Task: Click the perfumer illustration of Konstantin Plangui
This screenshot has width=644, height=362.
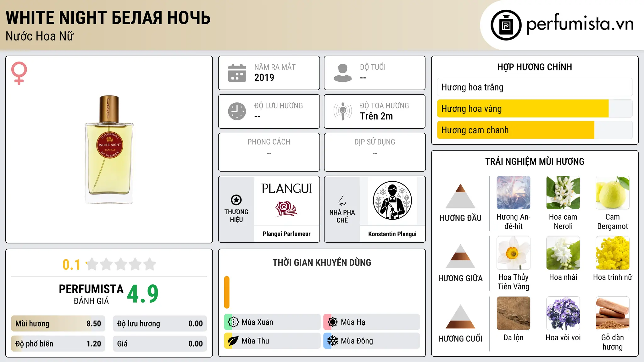Action: coord(392,200)
